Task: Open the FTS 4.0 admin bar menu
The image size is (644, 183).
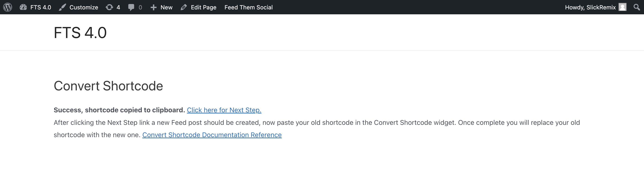Action: point(40,7)
